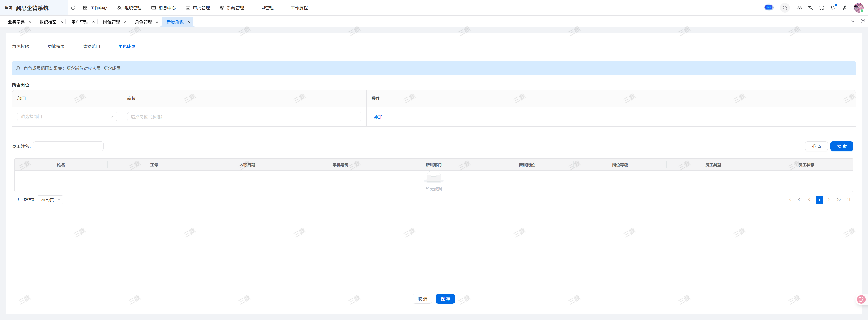Click the 搜索 button
Image resolution: width=868 pixels, height=320 pixels.
click(841, 146)
